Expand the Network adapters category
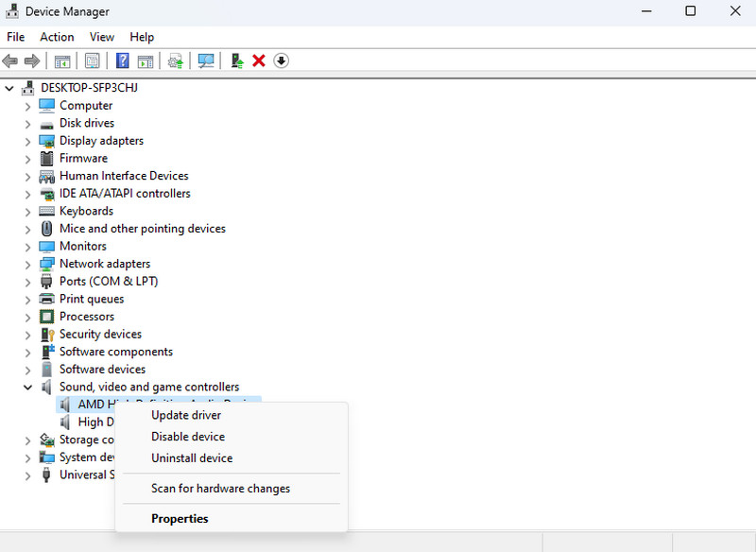Viewport: 756px width, 552px height. click(x=27, y=265)
